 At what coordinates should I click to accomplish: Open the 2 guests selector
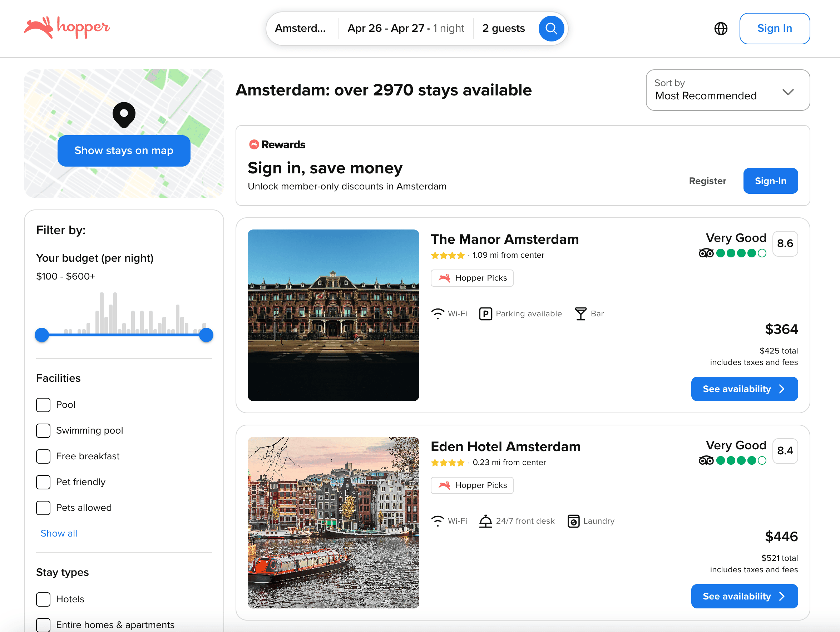pyautogui.click(x=503, y=29)
